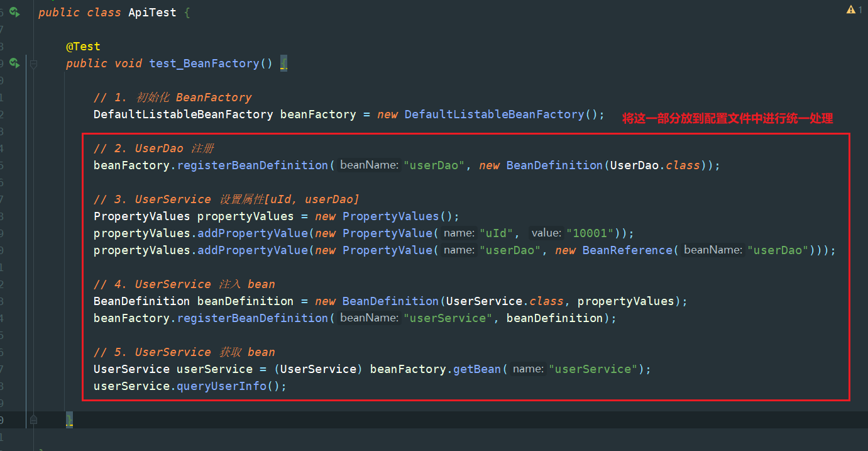
Task: Click the first registerBeanDefinition method call
Action: (253, 165)
